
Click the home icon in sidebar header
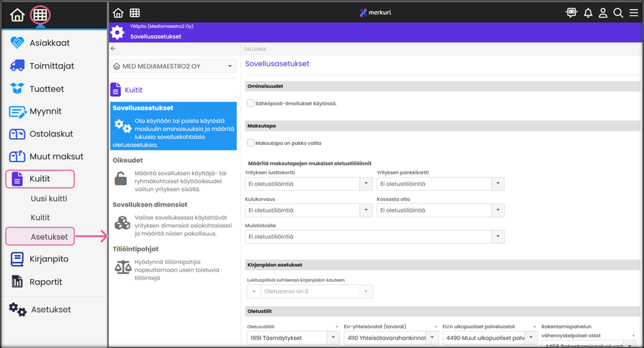tap(17, 15)
